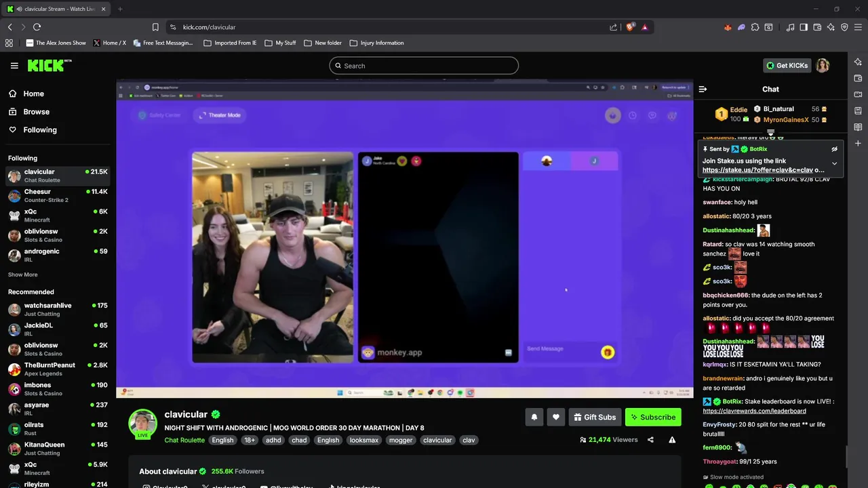Follow clavicular with the heart button
868x488 pixels.
[555, 417]
